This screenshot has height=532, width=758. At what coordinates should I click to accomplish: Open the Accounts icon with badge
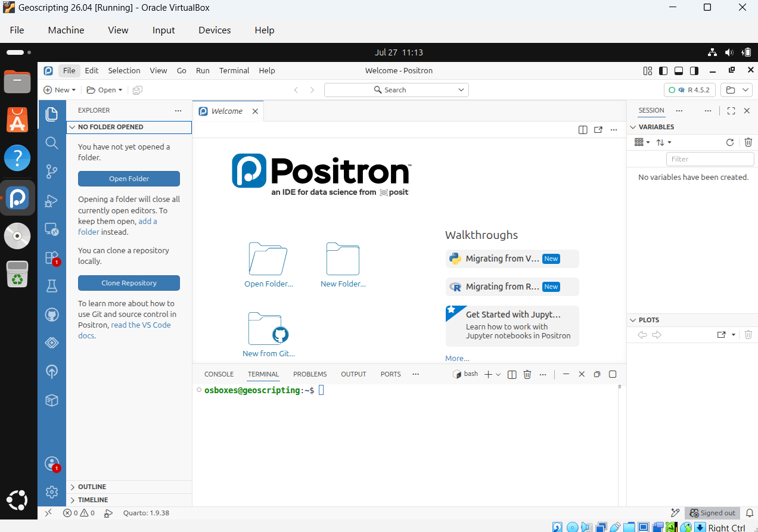tap(52, 463)
